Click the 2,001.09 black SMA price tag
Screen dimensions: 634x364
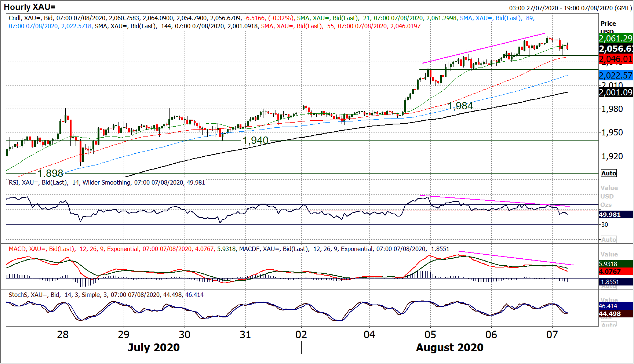click(x=615, y=92)
